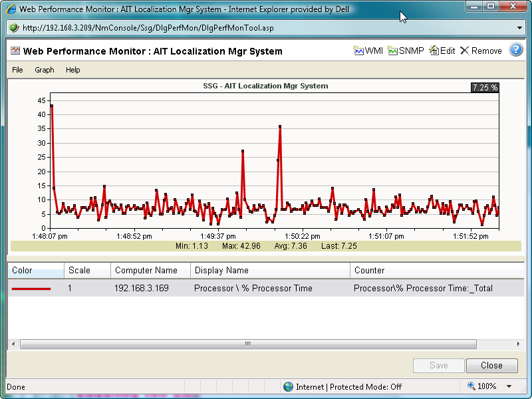Click the Internet Explorer page icon in address bar
The height and width of the screenshot is (399, 532).
click(x=13, y=29)
